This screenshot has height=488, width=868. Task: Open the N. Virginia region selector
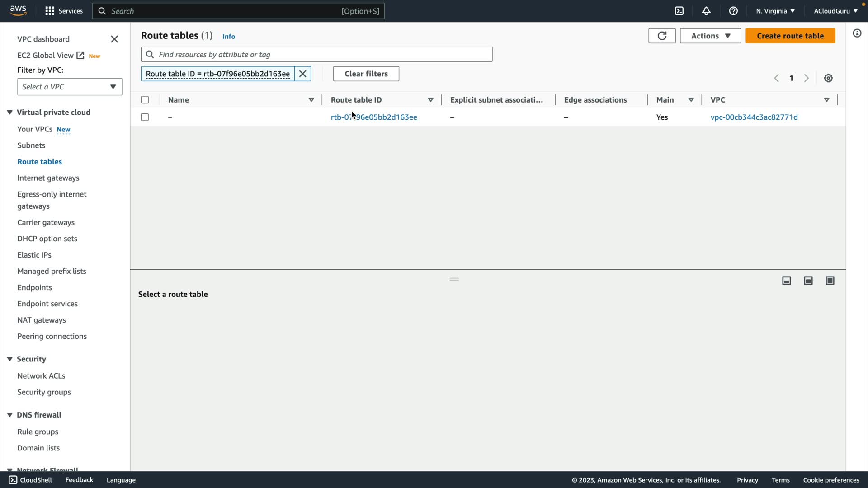[x=775, y=11]
